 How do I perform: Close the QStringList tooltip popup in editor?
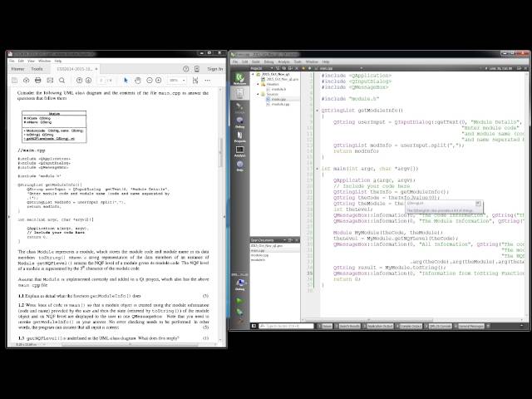point(478,203)
